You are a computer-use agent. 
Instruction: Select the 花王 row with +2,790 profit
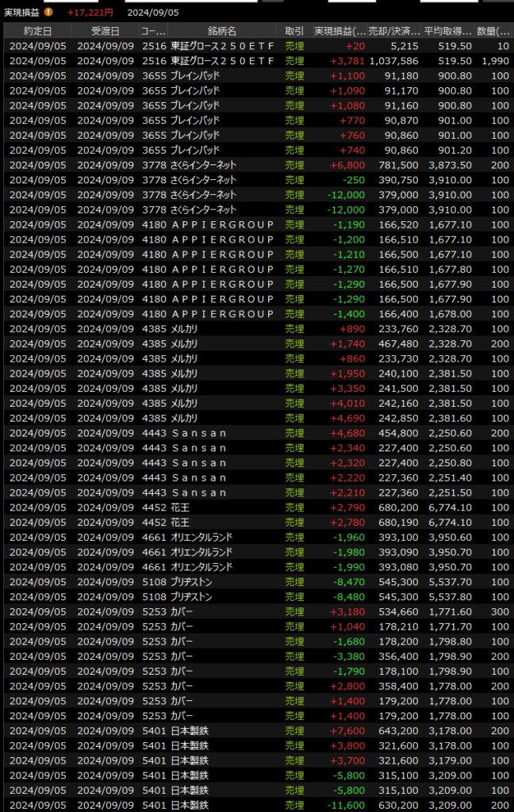[x=222, y=507]
